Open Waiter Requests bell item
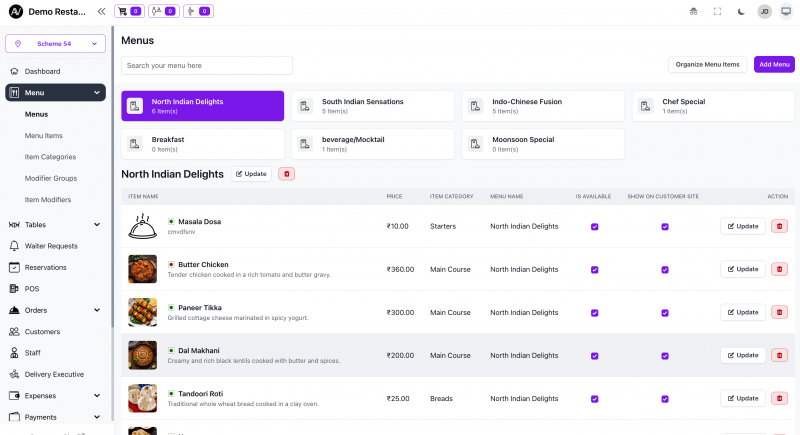800x435 pixels. pyautogui.click(x=55, y=246)
